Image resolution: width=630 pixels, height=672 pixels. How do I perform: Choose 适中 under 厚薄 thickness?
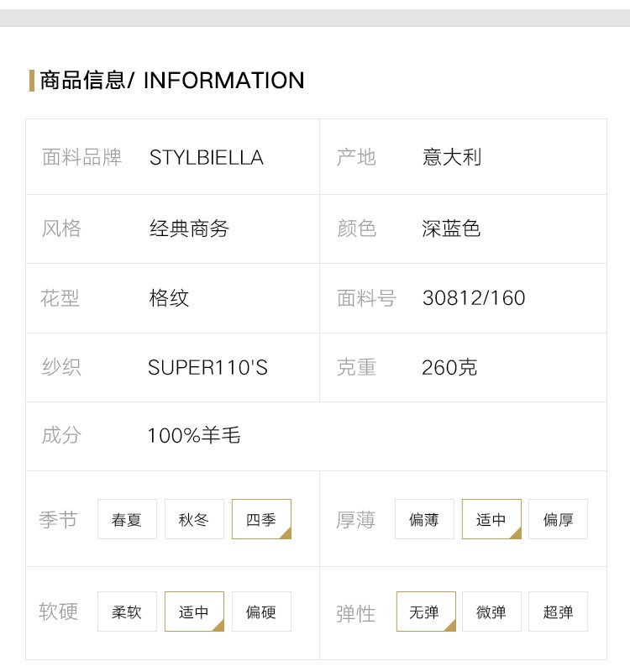click(x=491, y=519)
